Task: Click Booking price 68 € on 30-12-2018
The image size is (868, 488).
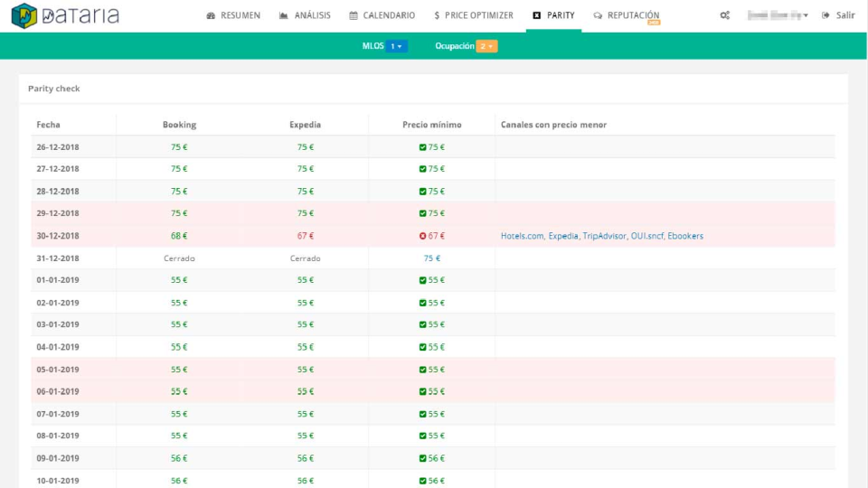Action: coord(179,236)
